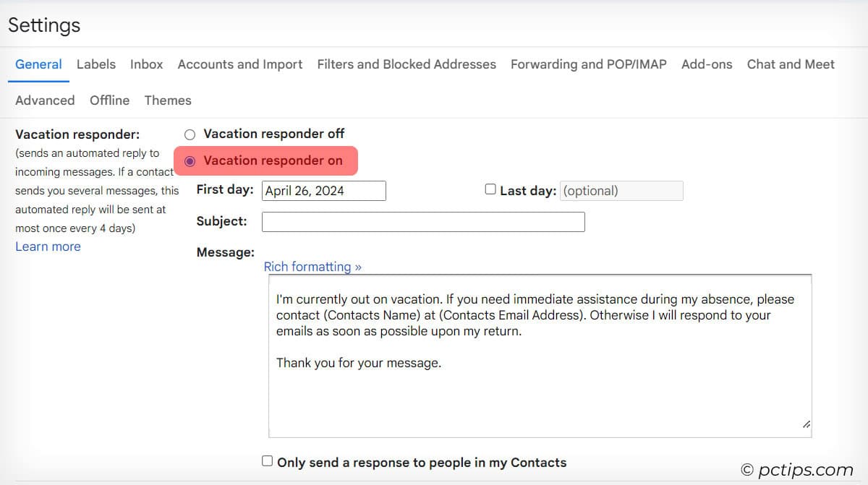The height and width of the screenshot is (485, 868).
Task: Open Accounts and Import tab
Action: pos(239,64)
